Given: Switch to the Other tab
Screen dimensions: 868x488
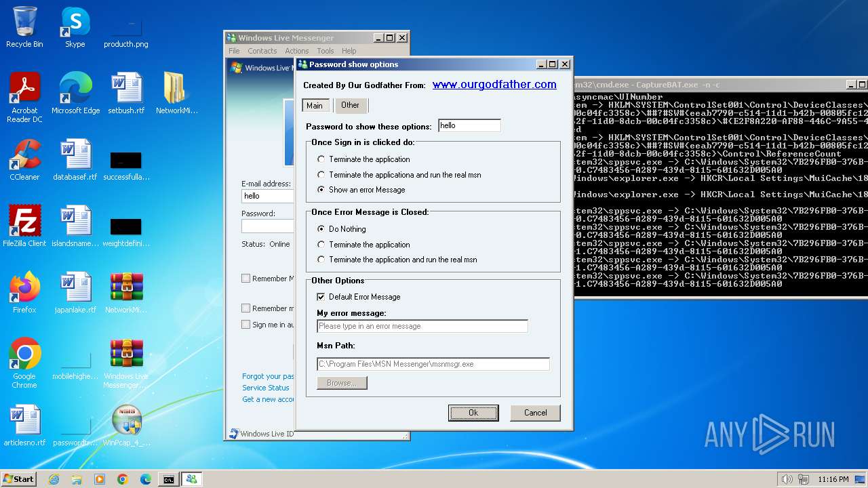Looking at the screenshot, I should (x=351, y=105).
